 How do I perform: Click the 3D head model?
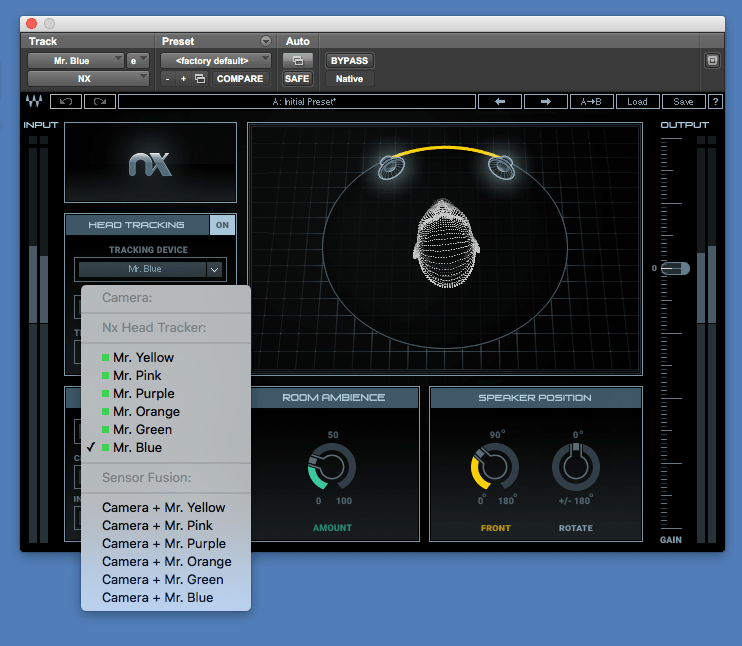446,243
